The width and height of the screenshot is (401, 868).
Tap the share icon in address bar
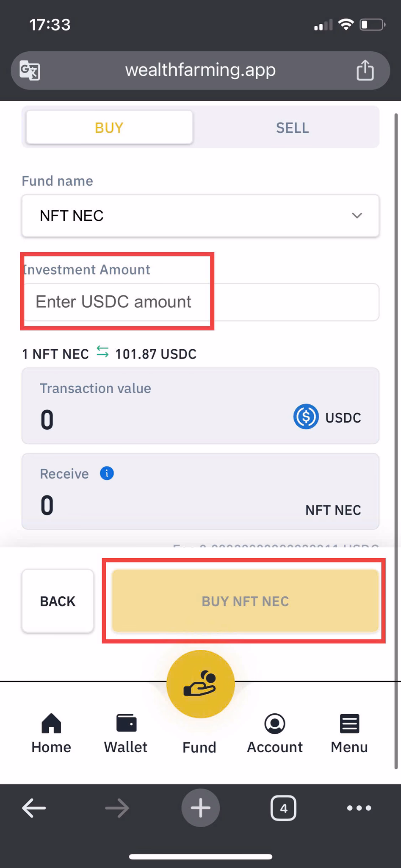click(x=365, y=70)
